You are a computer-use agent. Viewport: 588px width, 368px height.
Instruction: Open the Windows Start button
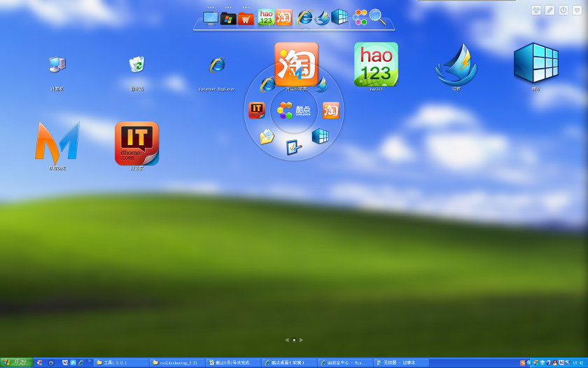click(17, 362)
